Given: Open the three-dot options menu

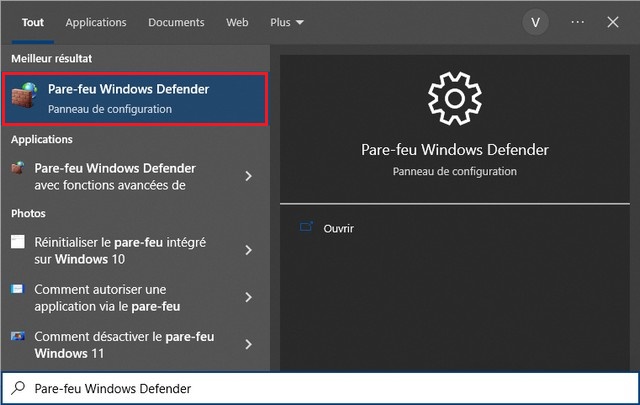Looking at the screenshot, I should [x=578, y=22].
